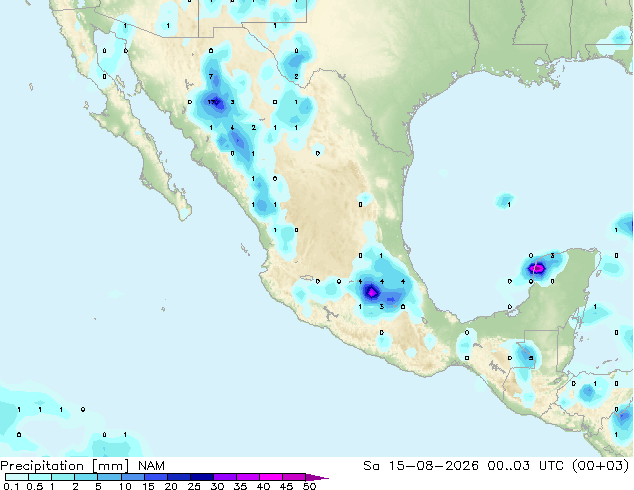Click the 30–35 mm purple legend swatch
Image resolution: width=634 pixels, height=490 pixels.
coord(225,477)
